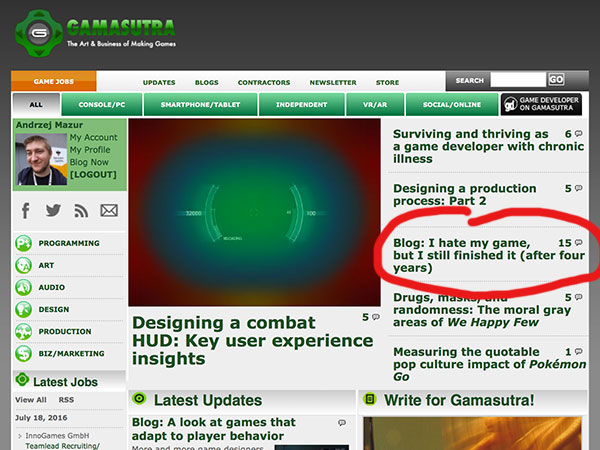This screenshot has width=600, height=450.
Task: Open the VR/AR tab
Action: [374, 105]
